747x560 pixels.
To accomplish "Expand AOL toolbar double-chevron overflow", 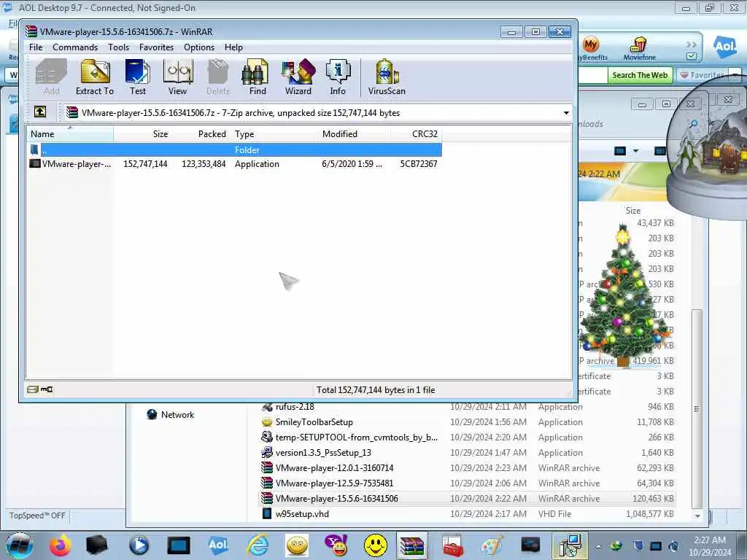I will [x=692, y=44].
